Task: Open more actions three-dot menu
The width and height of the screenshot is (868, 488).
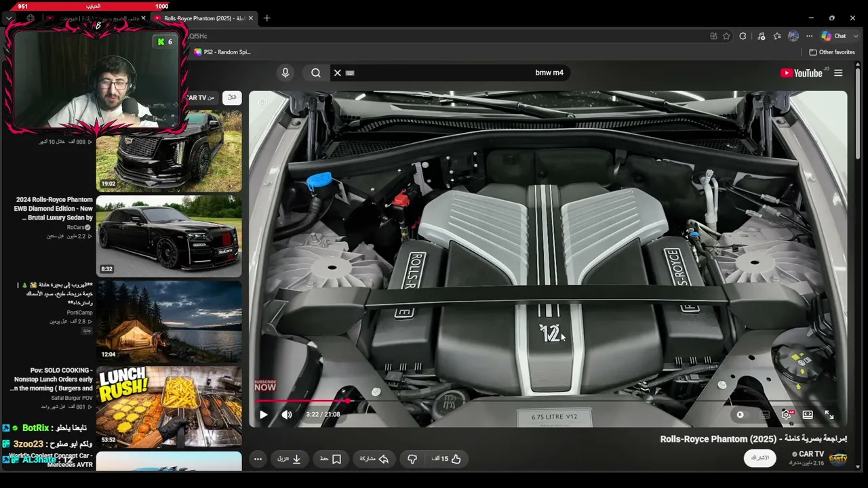Action: [x=258, y=459]
